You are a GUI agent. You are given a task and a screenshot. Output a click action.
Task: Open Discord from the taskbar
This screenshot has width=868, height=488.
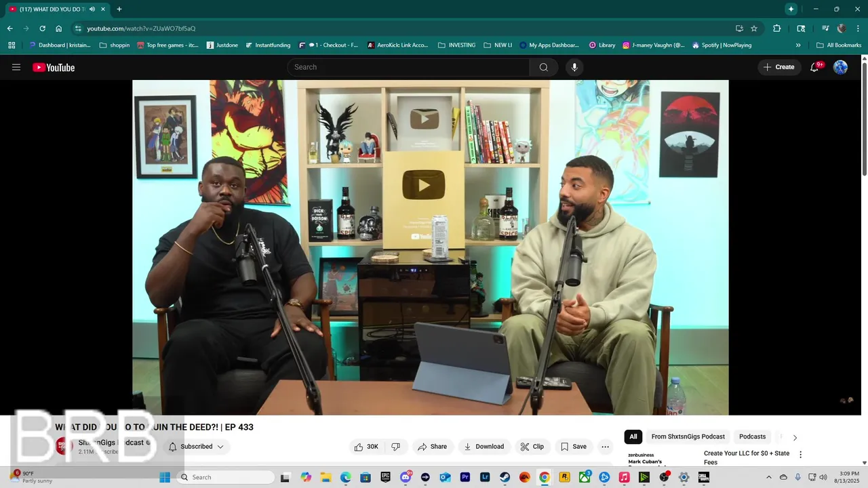406,477
